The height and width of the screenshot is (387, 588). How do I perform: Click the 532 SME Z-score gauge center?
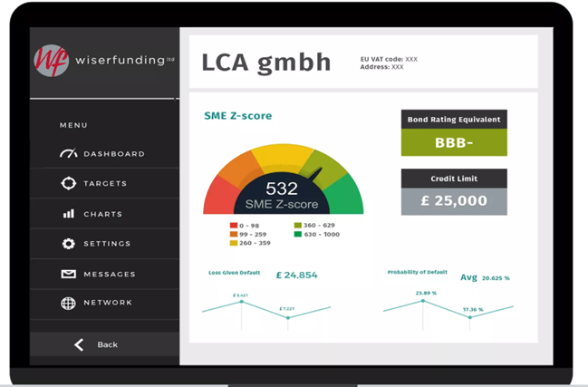point(282,194)
